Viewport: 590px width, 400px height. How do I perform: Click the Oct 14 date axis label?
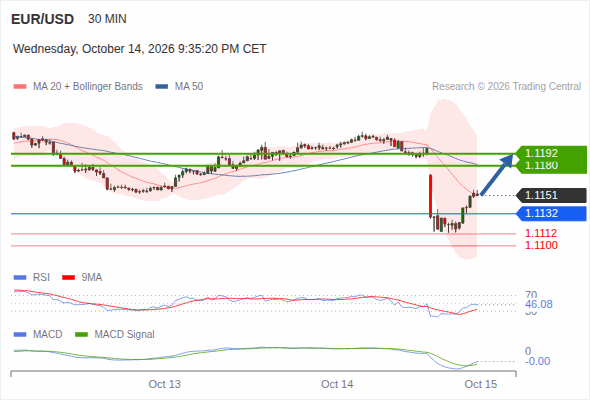pos(337,384)
